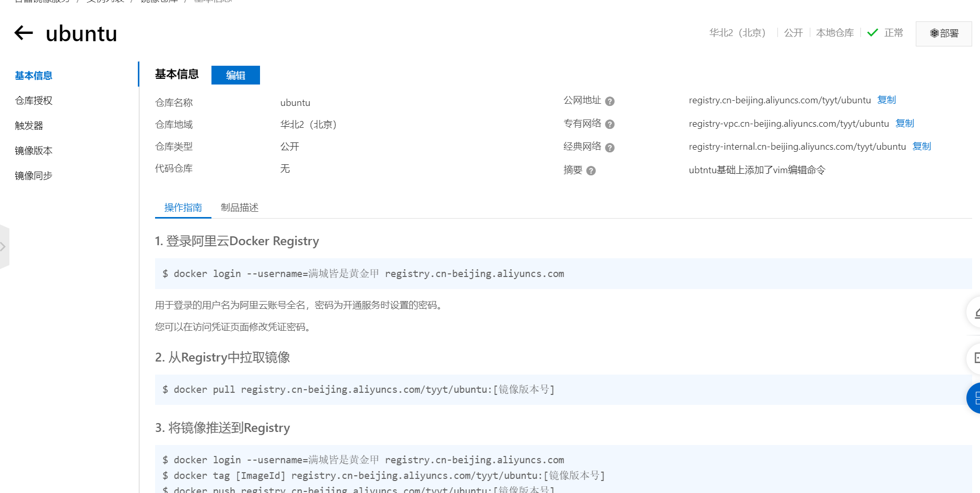Click the paragraph 用于登录的用户名为阿里云账号全名
Screen dimensions: 980x493
[x=300, y=305]
